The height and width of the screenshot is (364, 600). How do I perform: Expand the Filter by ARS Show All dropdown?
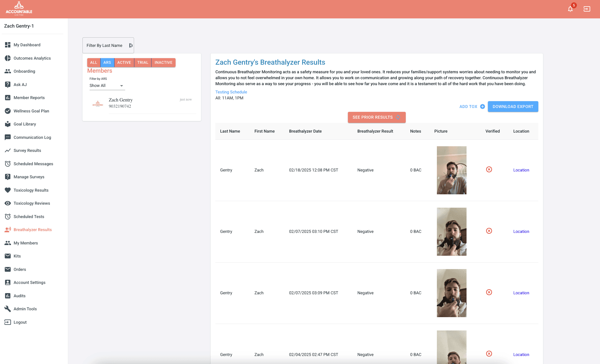point(107,85)
